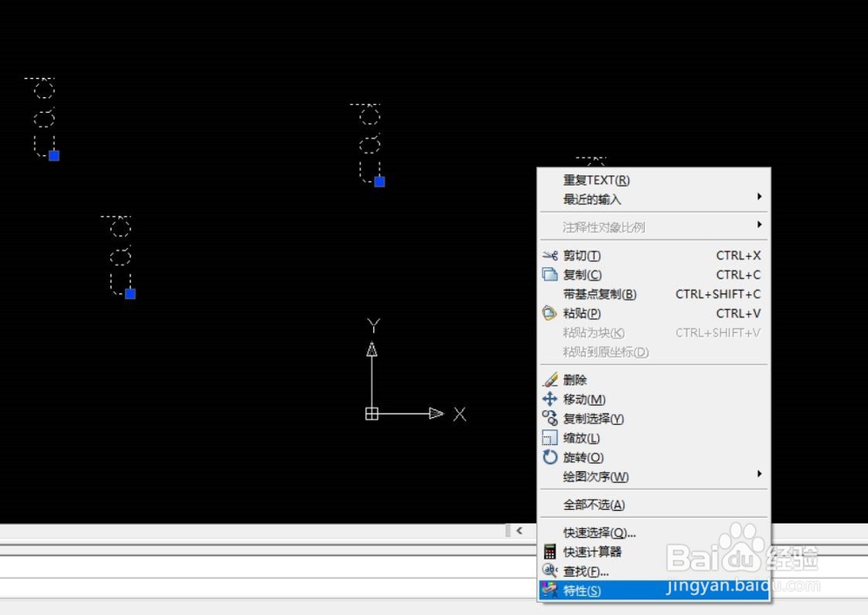This screenshot has height=615, width=868.
Task: Open the 特性 (Properties) palette icon
Action: 550,591
